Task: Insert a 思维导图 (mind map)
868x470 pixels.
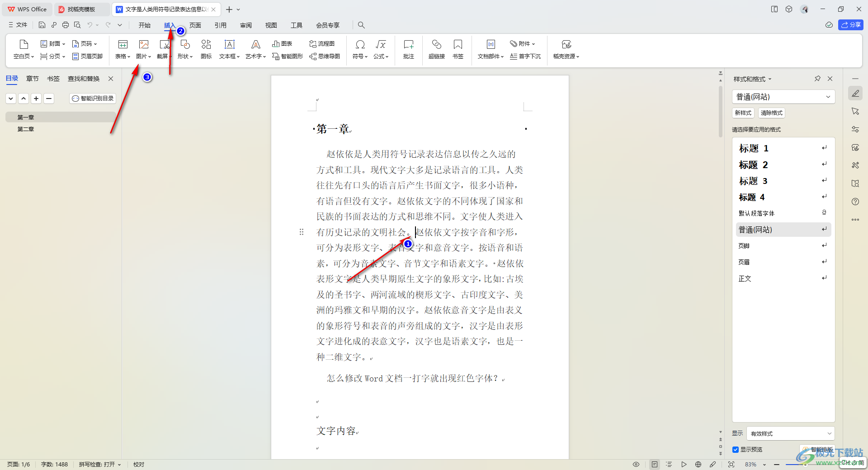Action: click(325, 56)
